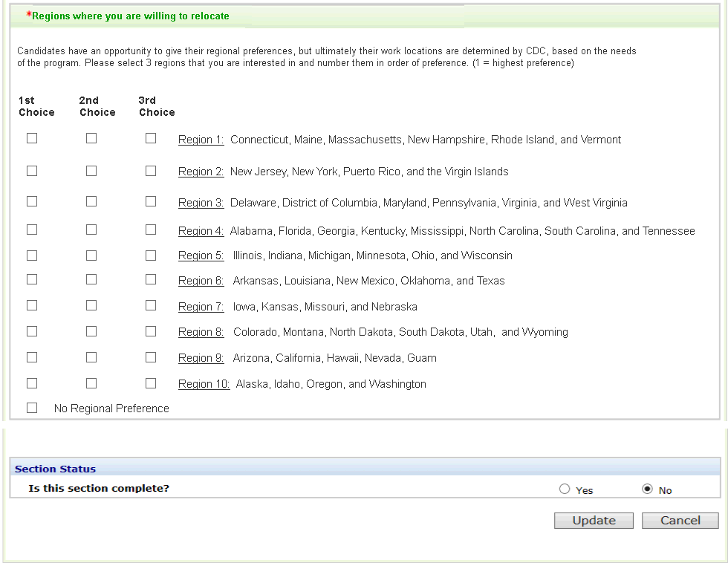This screenshot has height=563, width=728.
Task: Mark 1st Choice for Region 7
Action: pyautogui.click(x=32, y=305)
